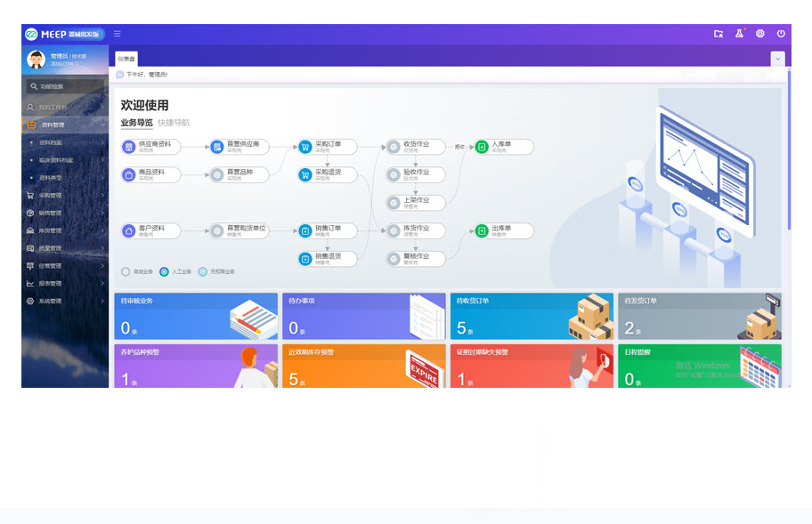Screen dimensions: 812x524
Task: Click the 我的工作台 person icon
Action: 30,107
